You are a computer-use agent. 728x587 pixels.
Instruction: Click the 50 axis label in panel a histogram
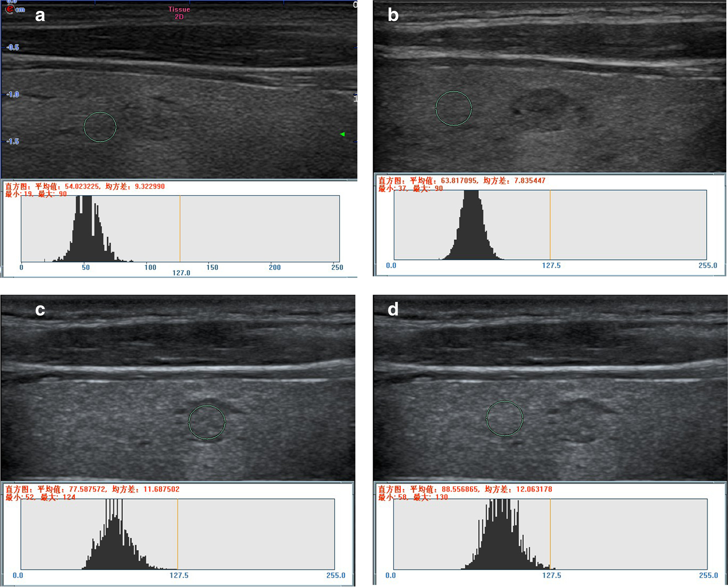pyautogui.click(x=86, y=267)
